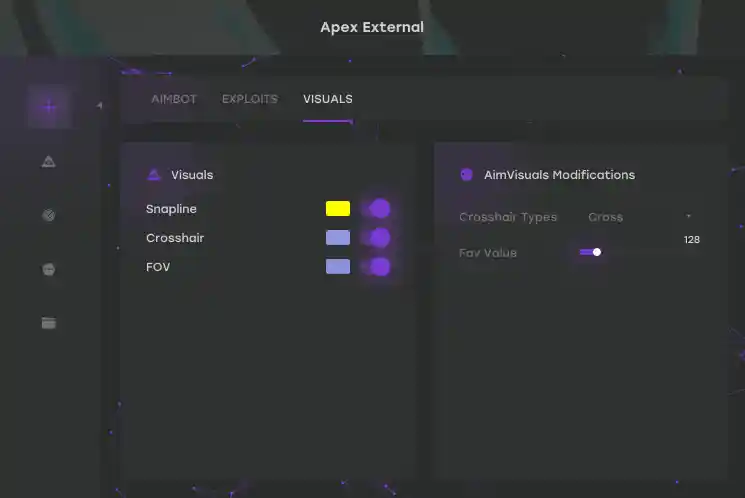This screenshot has height=498, width=745.
Task: Open the triangle eye icon in the sidebar
Action: click(48, 162)
